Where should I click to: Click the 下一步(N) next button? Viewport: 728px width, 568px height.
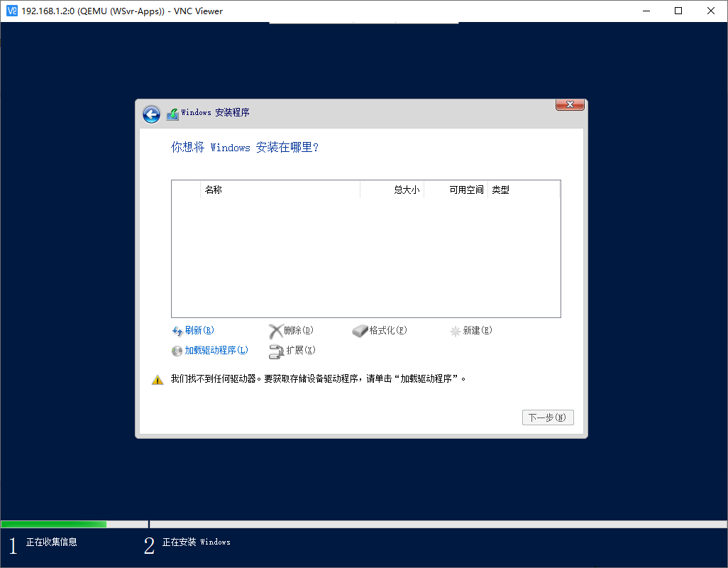[x=548, y=417]
